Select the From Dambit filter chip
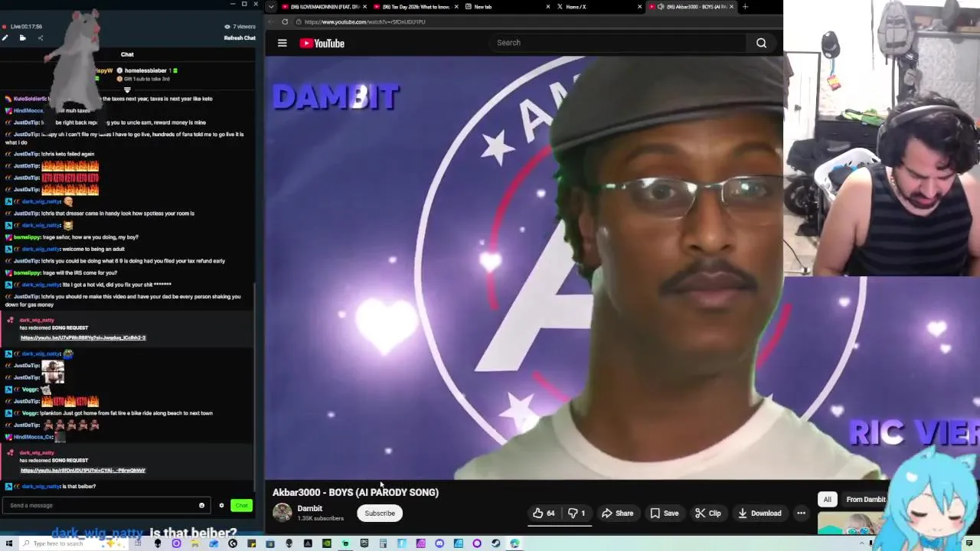 pos(866,500)
